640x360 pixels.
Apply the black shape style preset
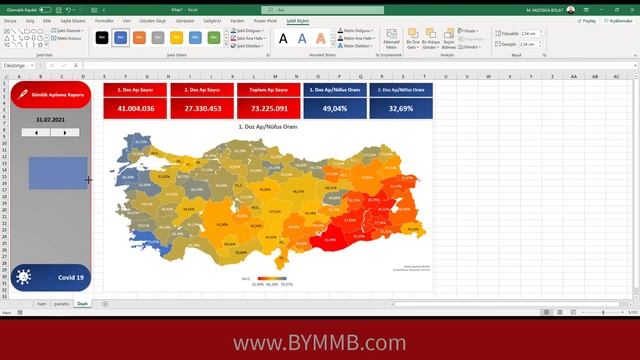click(102, 38)
